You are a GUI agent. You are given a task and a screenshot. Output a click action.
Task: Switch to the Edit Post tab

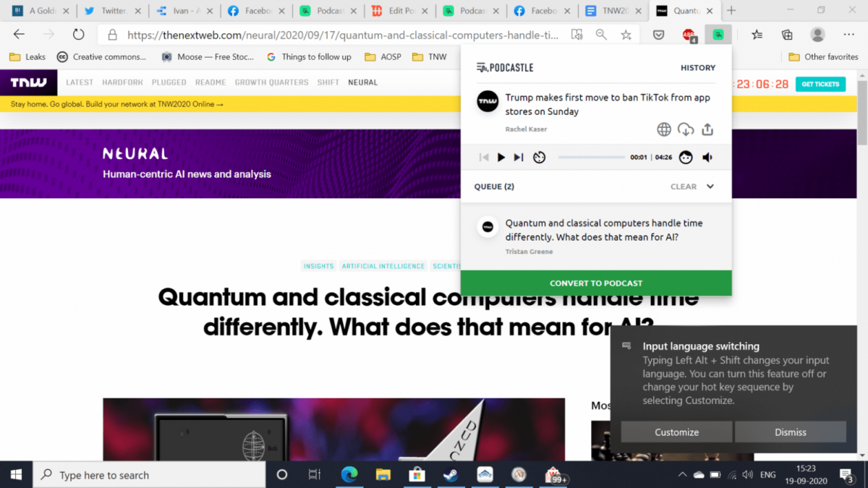(x=400, y=11)
